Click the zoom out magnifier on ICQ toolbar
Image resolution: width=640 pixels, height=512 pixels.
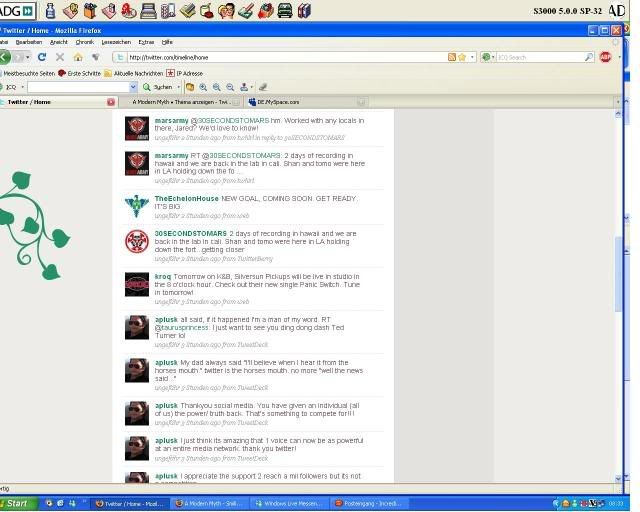pos(230,87)
